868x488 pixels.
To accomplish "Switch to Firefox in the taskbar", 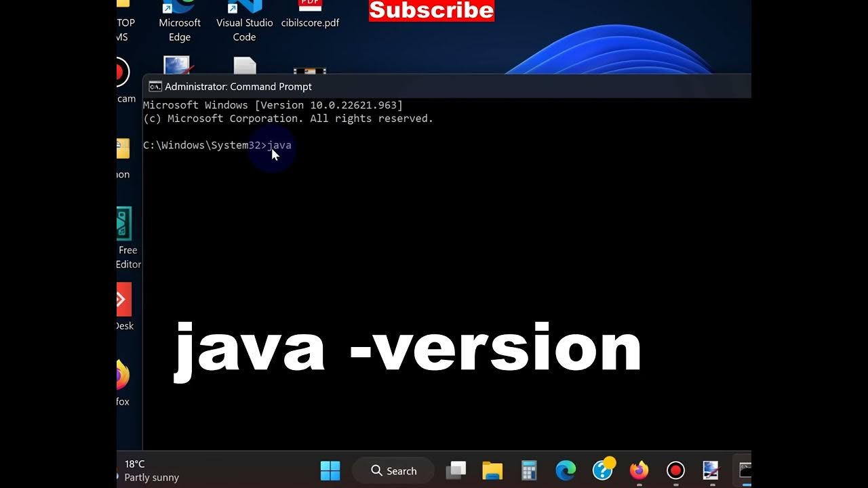I will click(x=639, y=470).
